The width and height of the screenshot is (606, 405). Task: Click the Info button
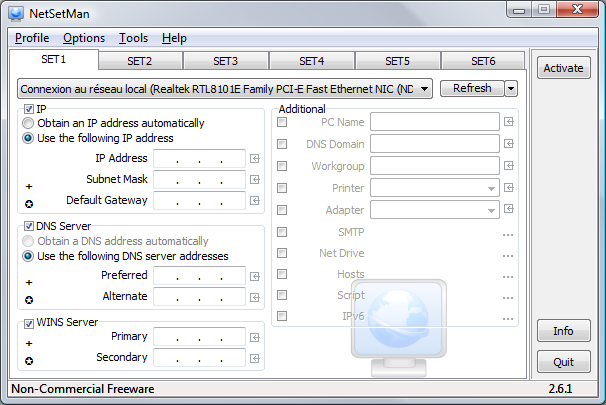click(563, 331)
